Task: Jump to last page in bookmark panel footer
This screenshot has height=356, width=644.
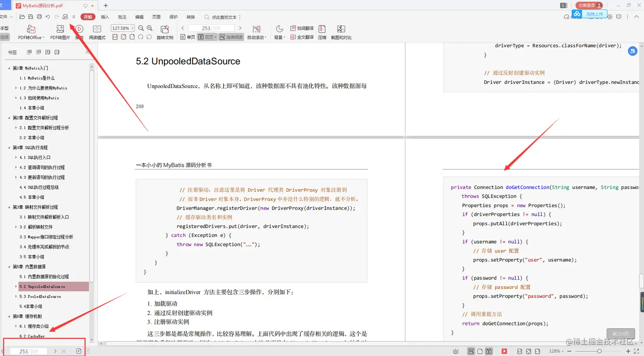Action: pos(63,351)
